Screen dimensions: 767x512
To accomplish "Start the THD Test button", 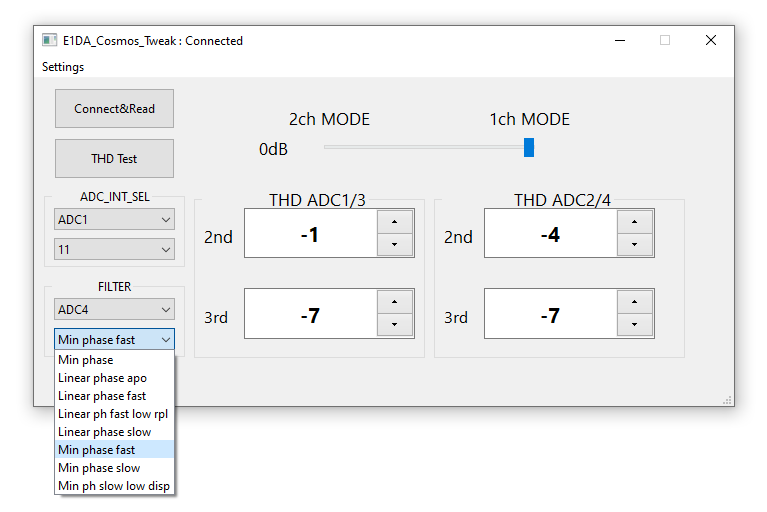I will click(x=114, y=158).
